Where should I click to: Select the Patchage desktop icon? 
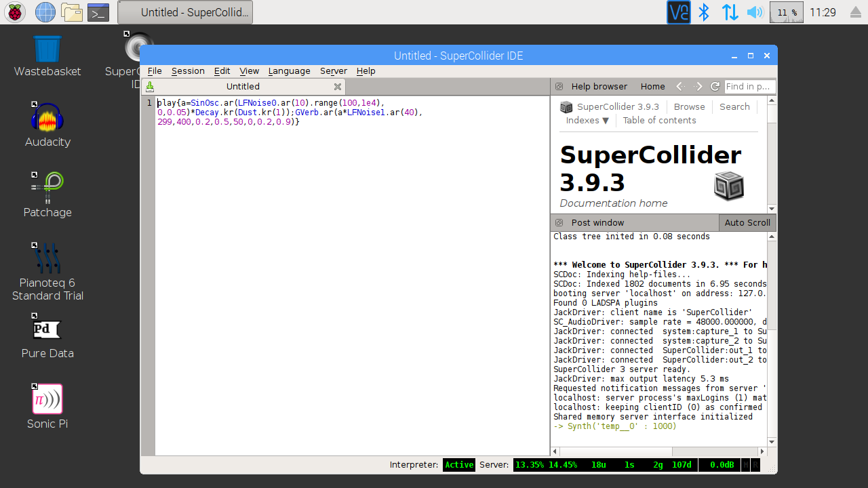[x=47, y=195]
